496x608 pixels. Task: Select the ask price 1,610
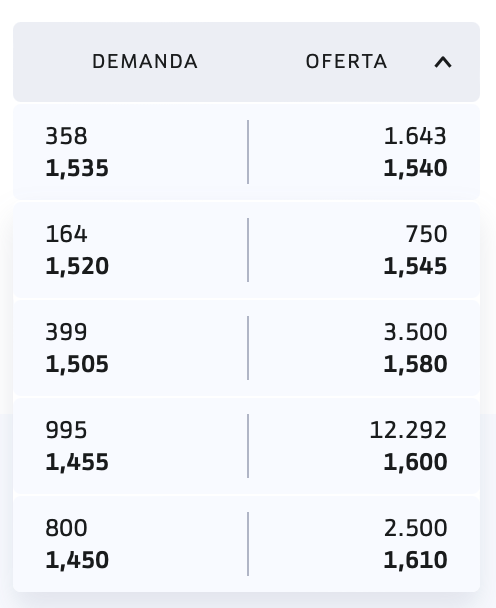(415, 560)
